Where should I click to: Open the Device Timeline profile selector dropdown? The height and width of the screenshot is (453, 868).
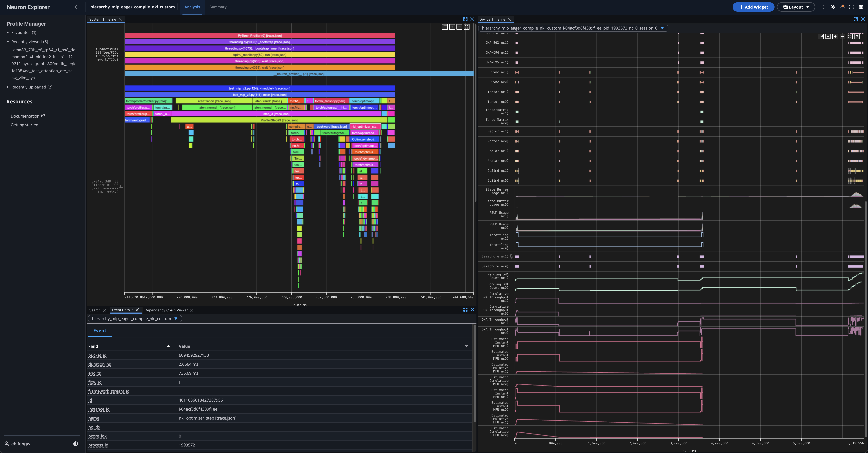pyautogui.click(x=573, y=28)
